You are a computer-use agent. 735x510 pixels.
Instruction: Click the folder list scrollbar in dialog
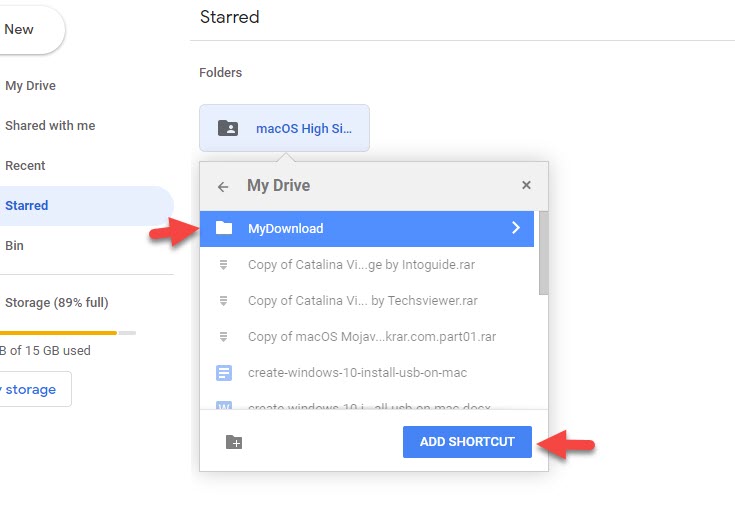click(543, 253)
